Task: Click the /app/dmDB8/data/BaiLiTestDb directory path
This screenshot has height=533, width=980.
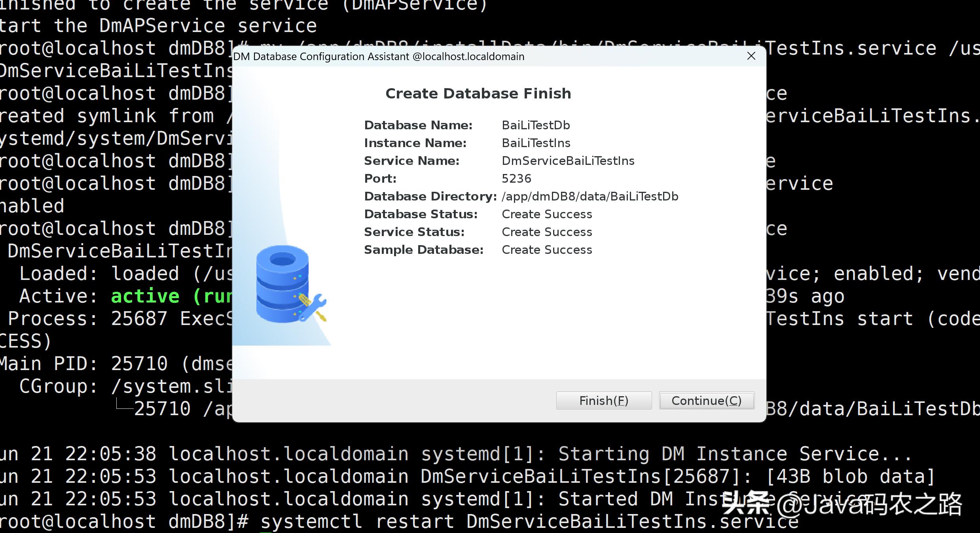Action: [590, 197]
